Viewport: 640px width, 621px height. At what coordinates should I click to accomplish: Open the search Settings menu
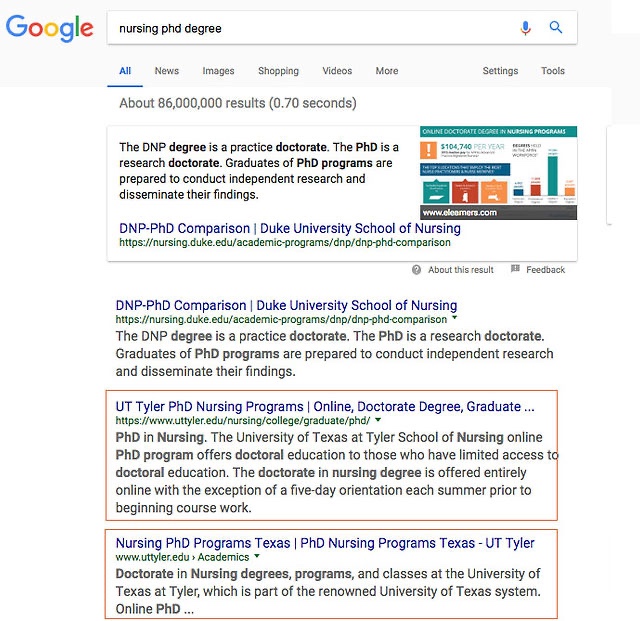(x=500, y=71)
